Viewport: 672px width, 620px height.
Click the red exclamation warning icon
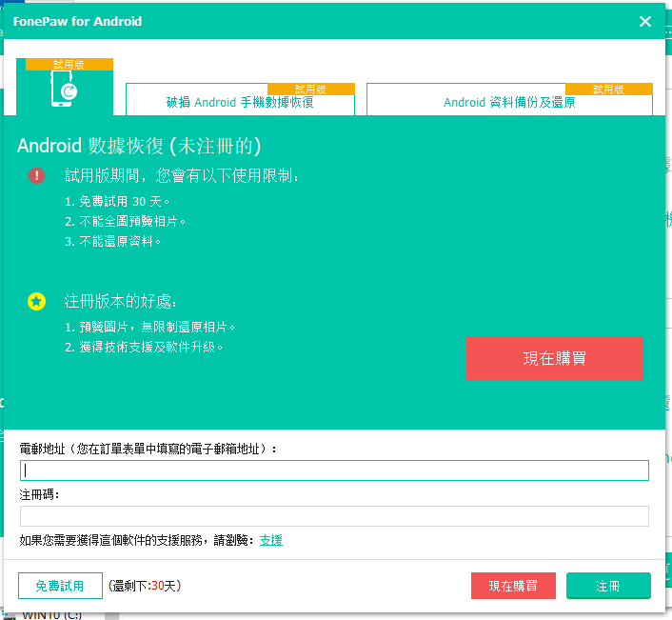37,175
